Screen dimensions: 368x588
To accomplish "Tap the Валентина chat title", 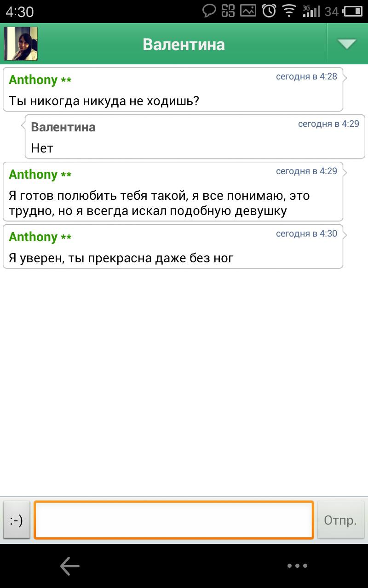I will click(x=184, y=45).
